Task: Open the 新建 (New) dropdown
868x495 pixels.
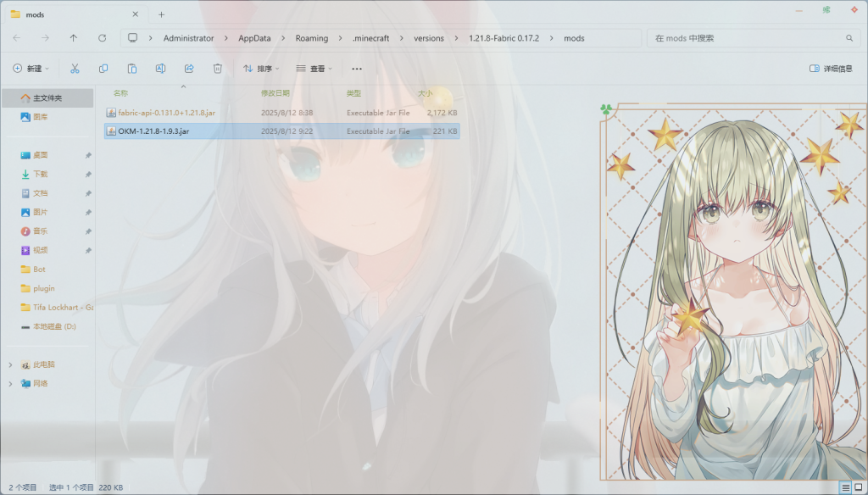Action: click(x=31, y=69)
